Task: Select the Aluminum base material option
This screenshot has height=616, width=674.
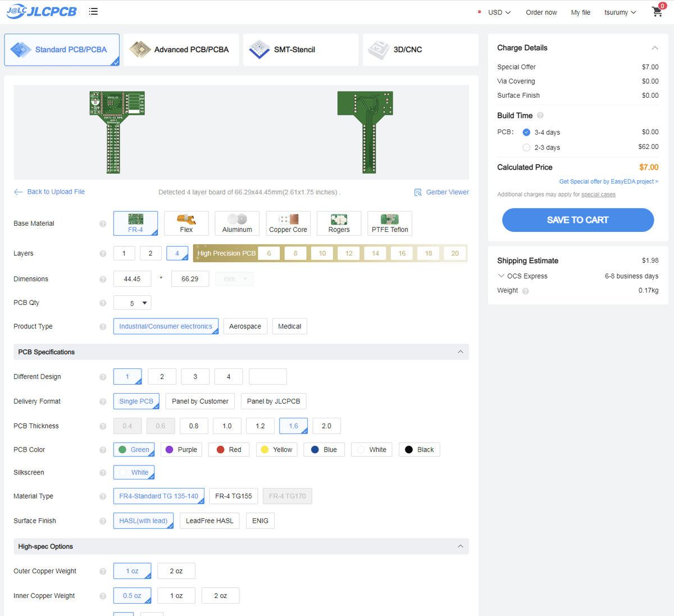Action: pyautogui.click(x=237, y=223)
